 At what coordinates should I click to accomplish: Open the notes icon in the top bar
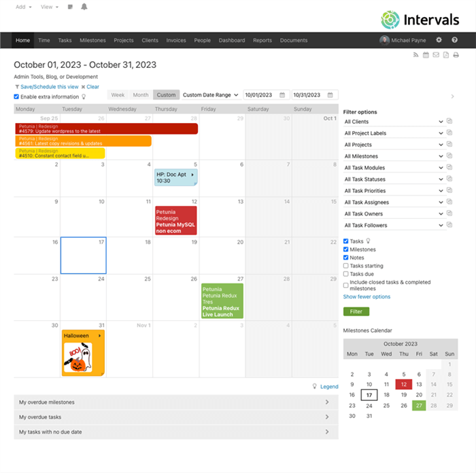click(70, 7)
